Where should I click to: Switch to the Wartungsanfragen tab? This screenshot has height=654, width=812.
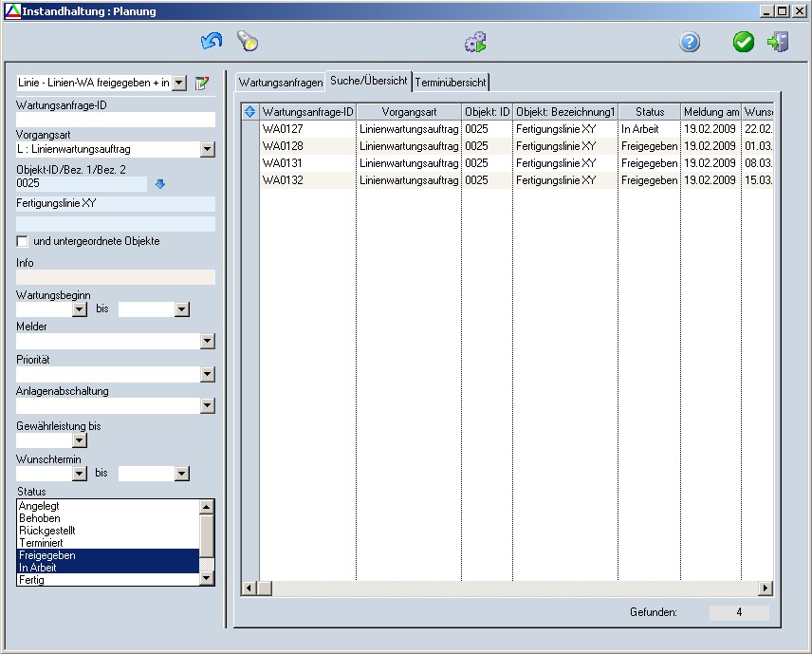pyautogui.click(x=281, y=83)
